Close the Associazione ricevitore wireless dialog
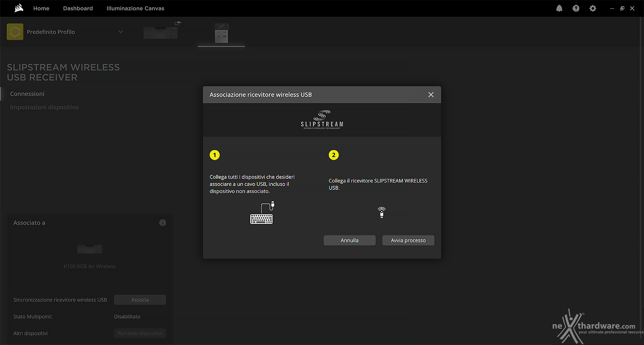 [431, 94]
